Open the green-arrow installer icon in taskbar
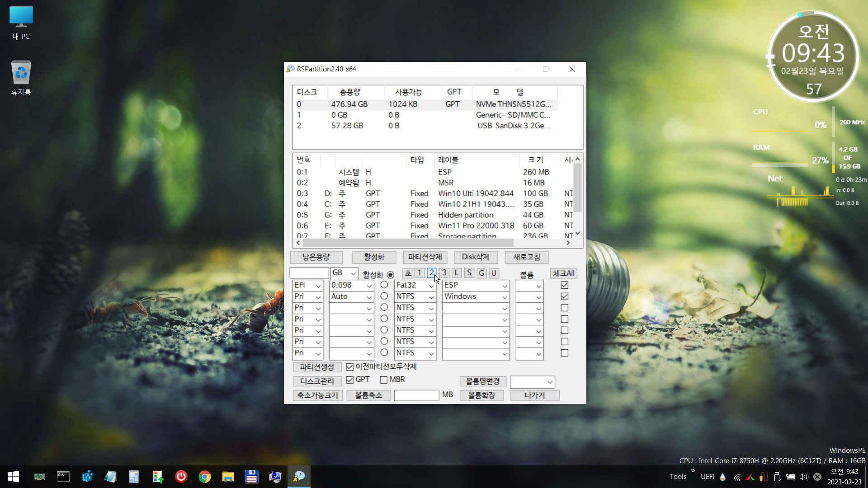 (158, 477)
